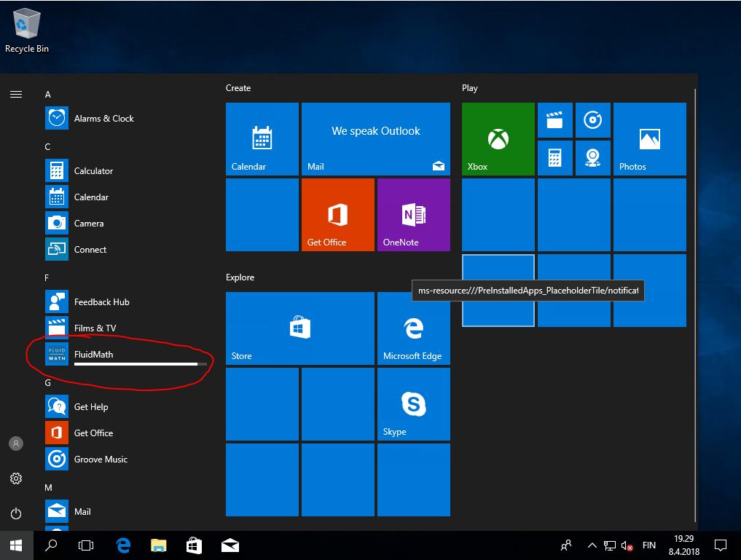Open the small Calculator tile

pyautogui.click(x=554, y=158)
